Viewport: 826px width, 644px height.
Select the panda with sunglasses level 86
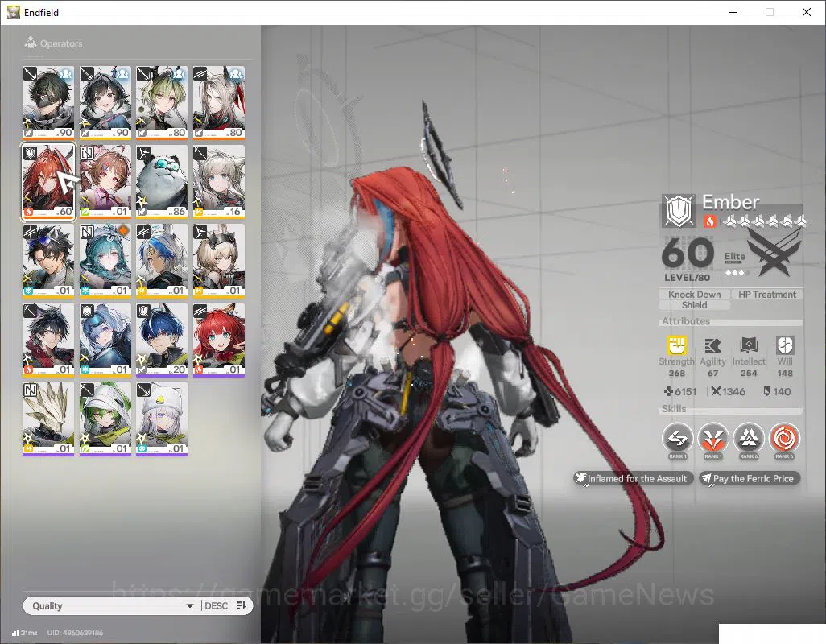162,182
